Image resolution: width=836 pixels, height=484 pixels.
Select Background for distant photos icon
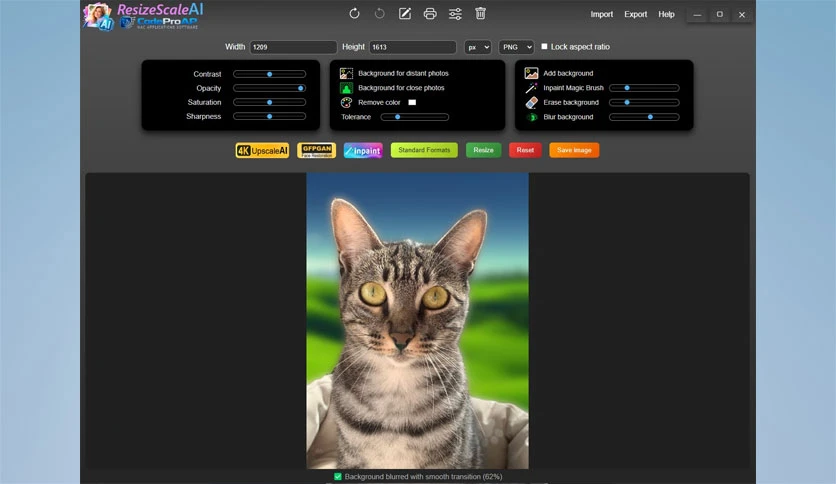[346, 74]
